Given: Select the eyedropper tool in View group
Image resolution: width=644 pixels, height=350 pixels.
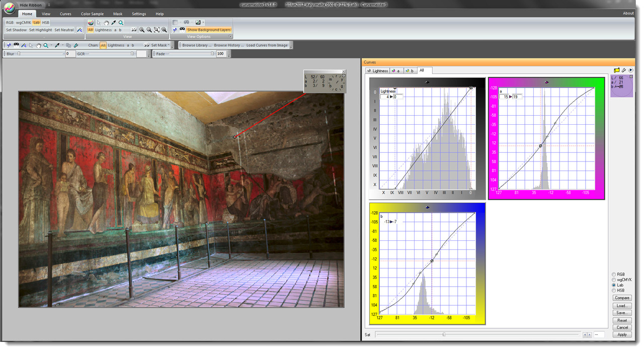Looking at the screenshot, I should [113, 23].
